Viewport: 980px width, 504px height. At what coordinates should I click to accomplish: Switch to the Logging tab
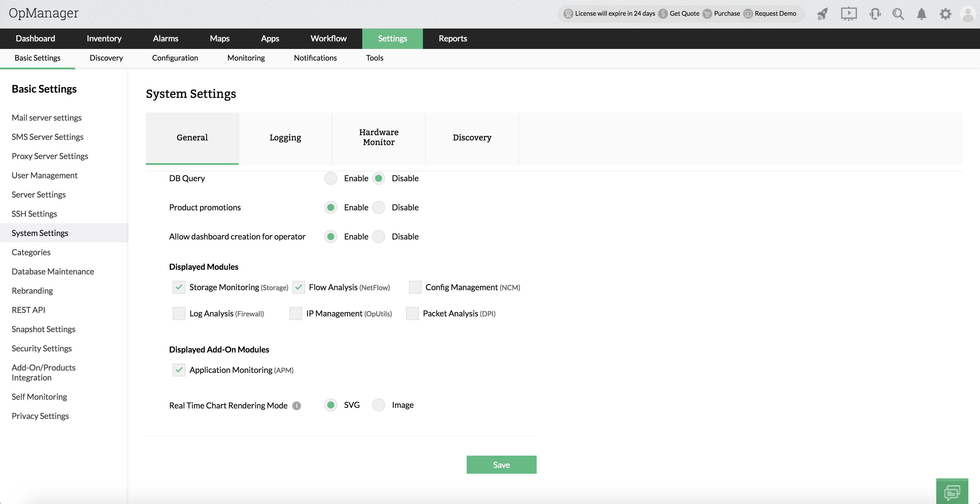pos(285,138)
